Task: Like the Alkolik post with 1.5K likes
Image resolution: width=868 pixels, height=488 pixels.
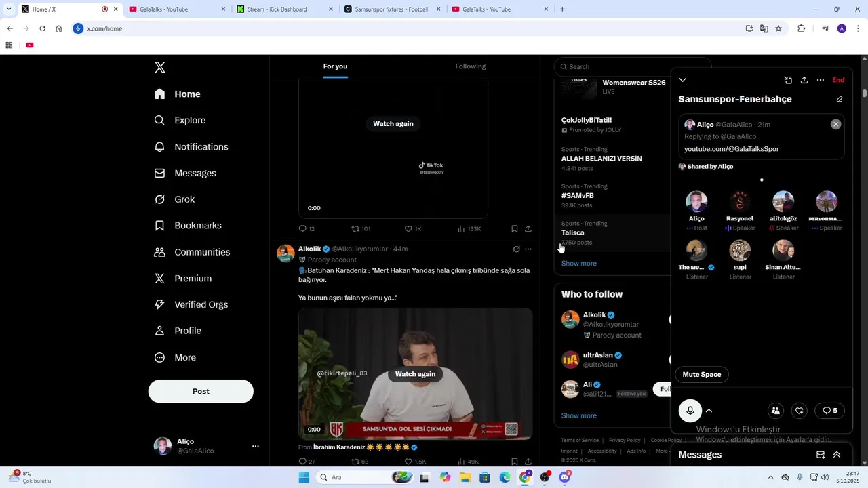Action: (415, 462)
